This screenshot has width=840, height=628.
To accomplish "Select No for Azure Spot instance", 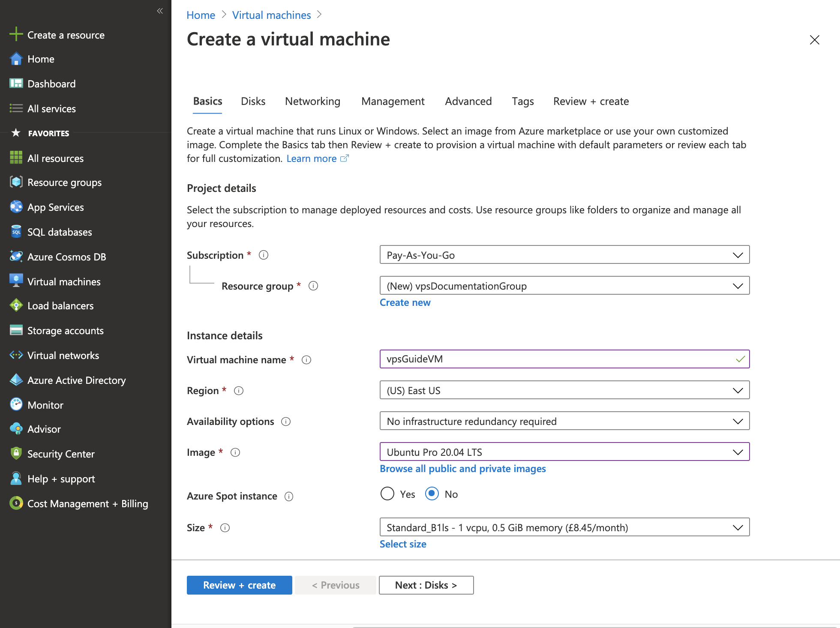I will click(x=432, y=494).
